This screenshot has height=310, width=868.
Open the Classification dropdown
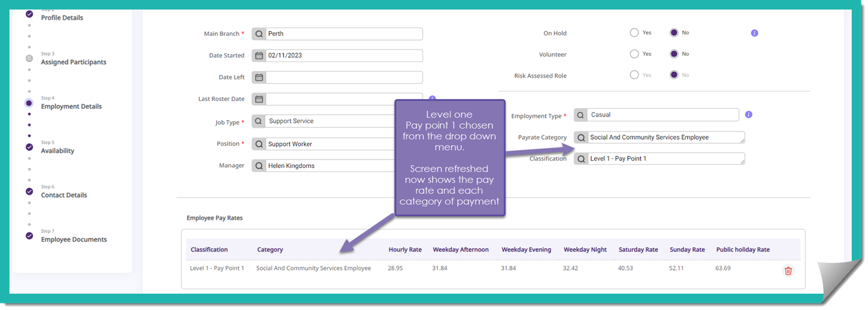(x=666, y=159)
